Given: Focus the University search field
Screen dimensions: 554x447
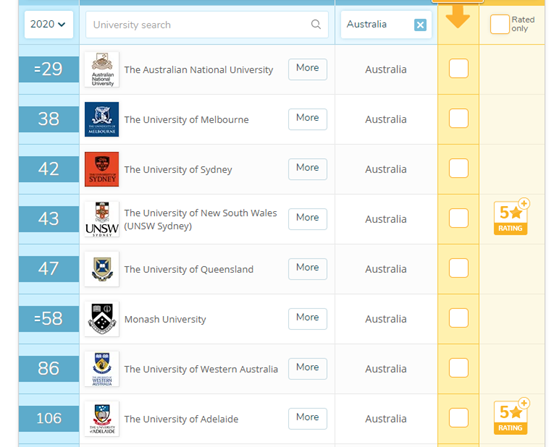Looking at the screenshot, I should click(x=207, y=25).
